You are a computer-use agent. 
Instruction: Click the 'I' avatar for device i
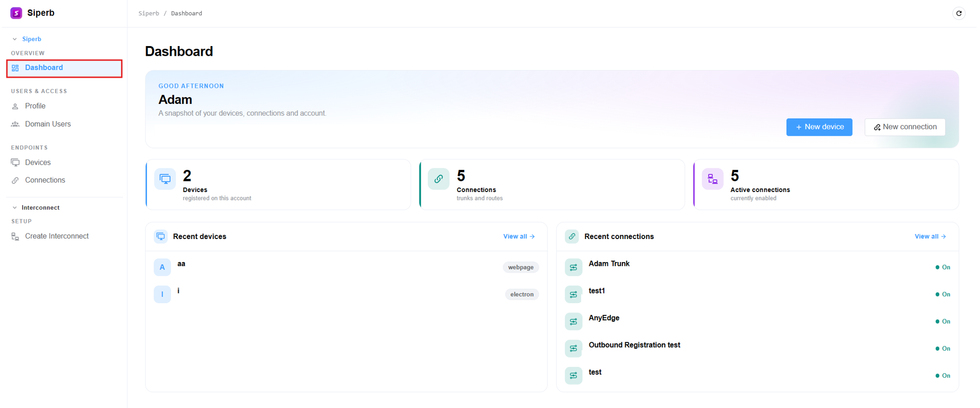162,294
